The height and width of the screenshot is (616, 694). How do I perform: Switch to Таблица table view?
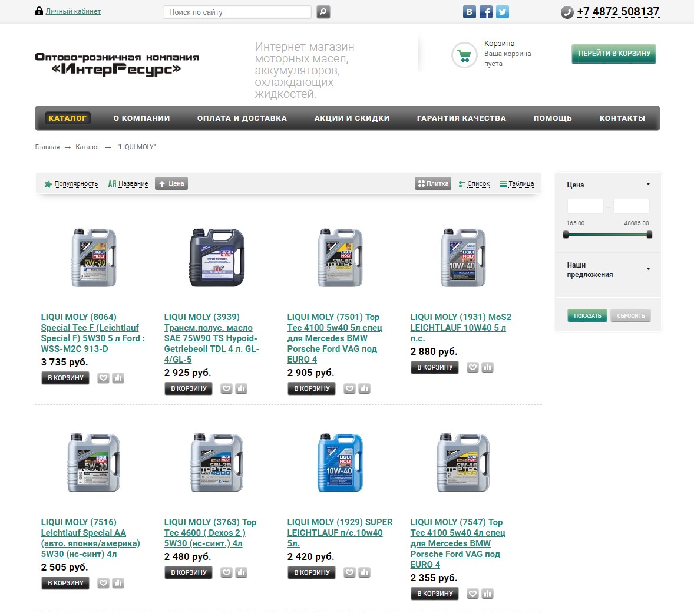click(517, 184)
